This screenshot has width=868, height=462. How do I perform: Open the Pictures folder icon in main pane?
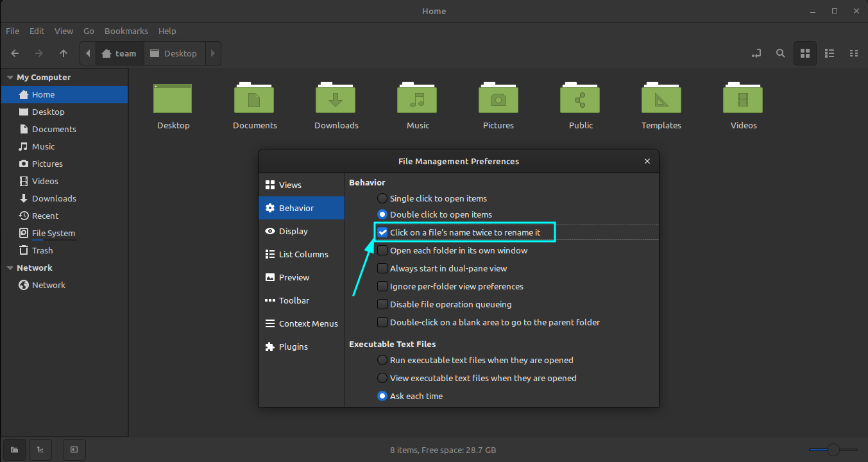coord(498,99)
